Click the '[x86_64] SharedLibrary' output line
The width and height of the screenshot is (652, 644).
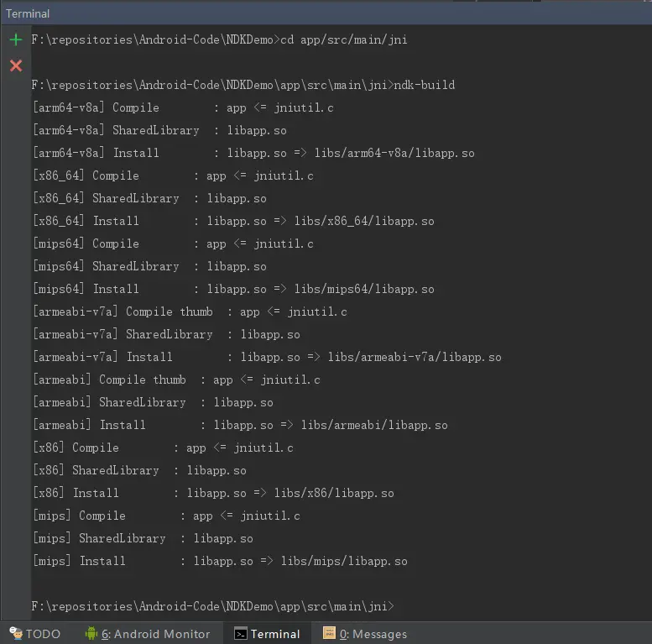(x=149, y=198)
